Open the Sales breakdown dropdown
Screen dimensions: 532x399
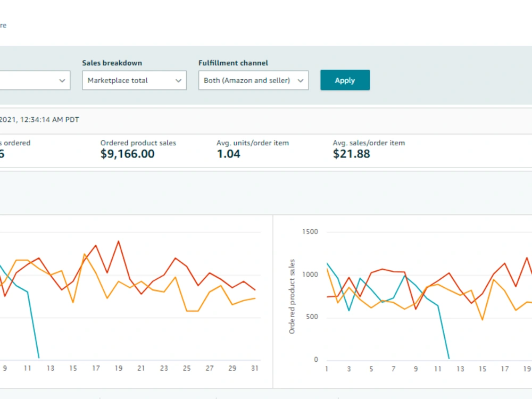134,80
